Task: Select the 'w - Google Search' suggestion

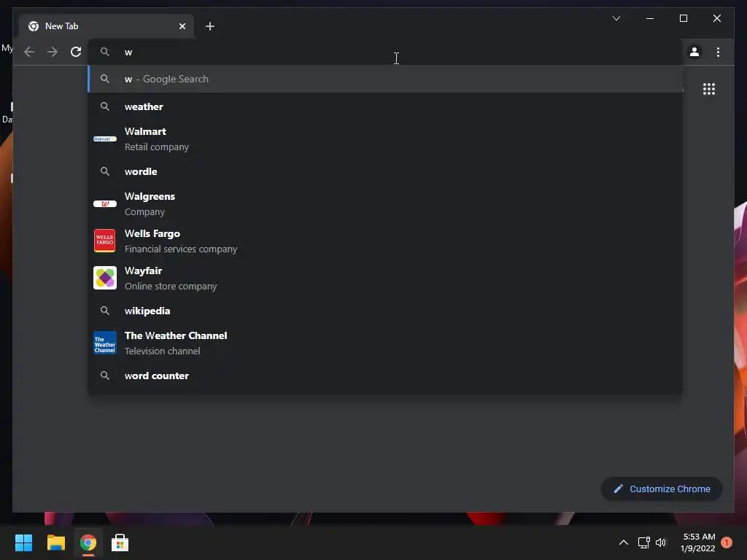Action: click(x=385, y=79)
